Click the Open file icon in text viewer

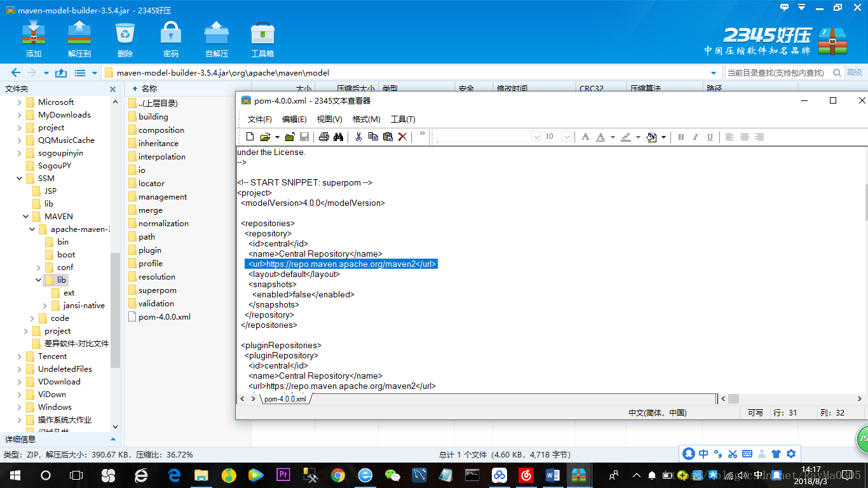(265, 137)
